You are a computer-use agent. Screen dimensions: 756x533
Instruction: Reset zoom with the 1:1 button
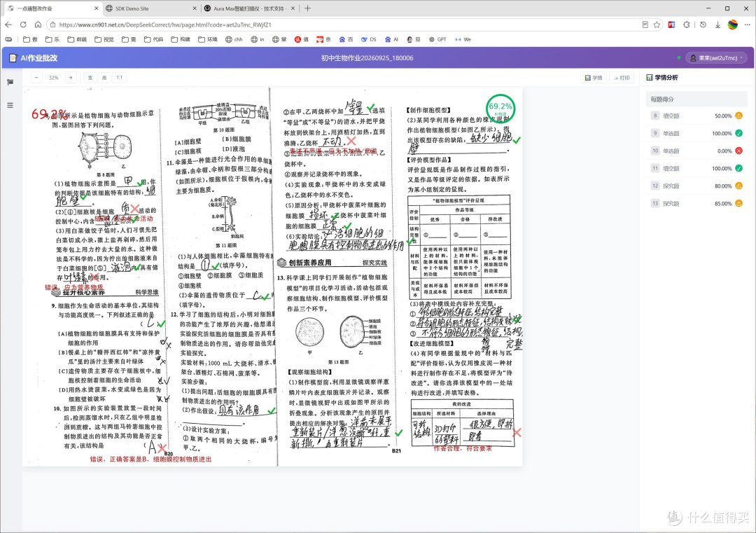[119, 78]
